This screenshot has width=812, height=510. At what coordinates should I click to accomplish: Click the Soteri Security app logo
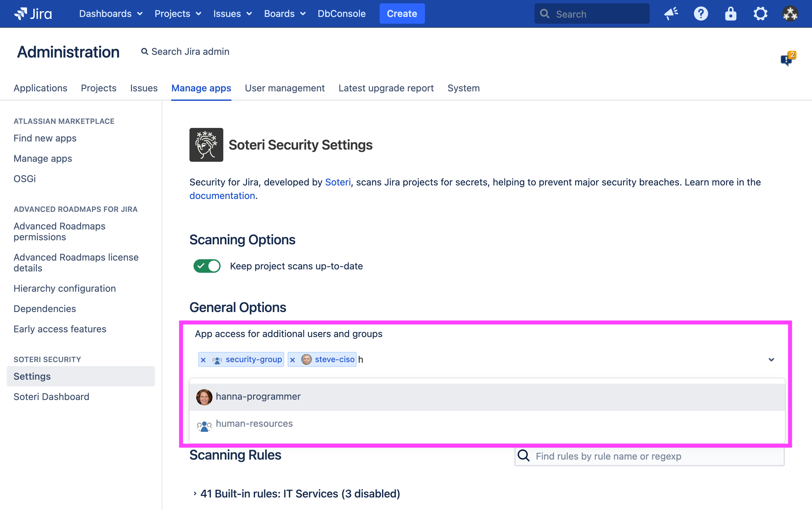(206, 145)
